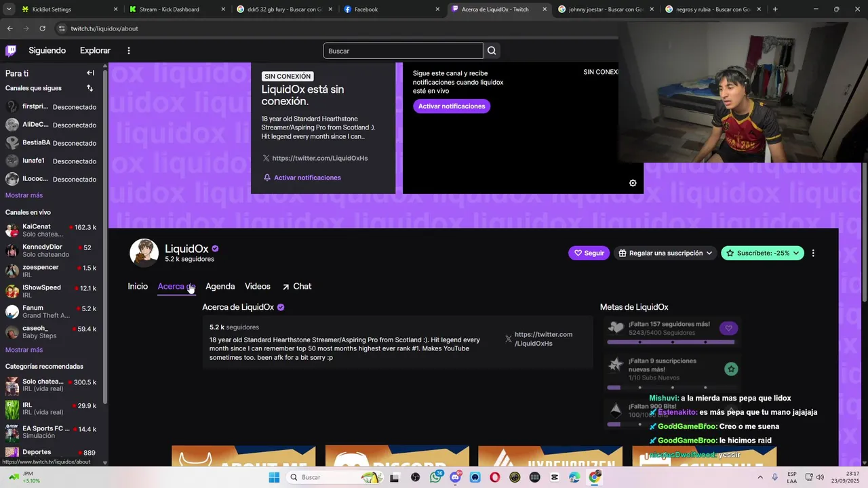Open the Twitter link in offline panel
868x488 pixels.
315,158
